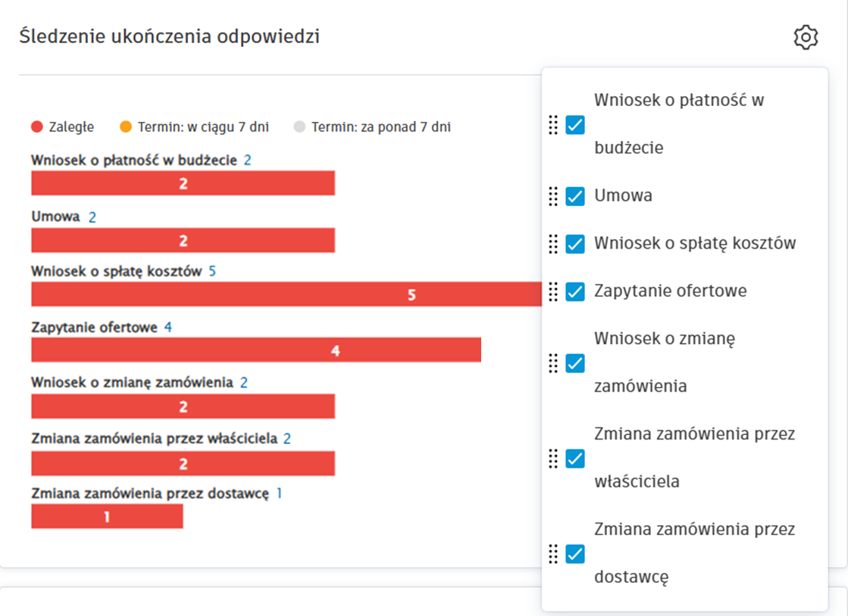This screenshot has width=848, height=616.
Task: Click the Zmiana zamówienia przez dostawcę bar
Action: tap(107, 516)
